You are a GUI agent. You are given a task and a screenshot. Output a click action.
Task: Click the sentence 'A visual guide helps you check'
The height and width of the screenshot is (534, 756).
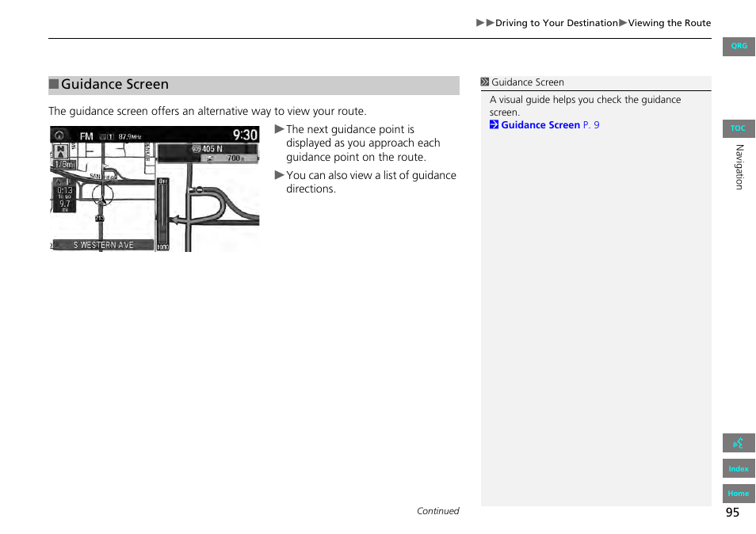(x=556, y=100)
